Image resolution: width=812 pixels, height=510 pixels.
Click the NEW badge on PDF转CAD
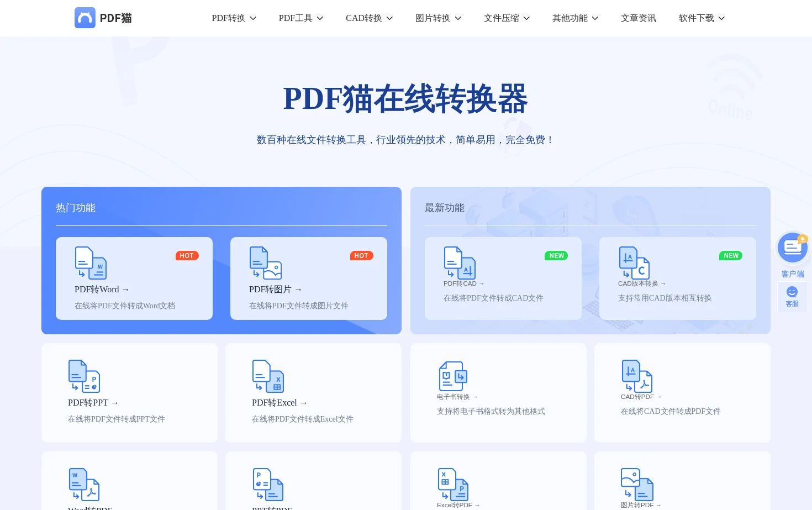click(556, 256)
